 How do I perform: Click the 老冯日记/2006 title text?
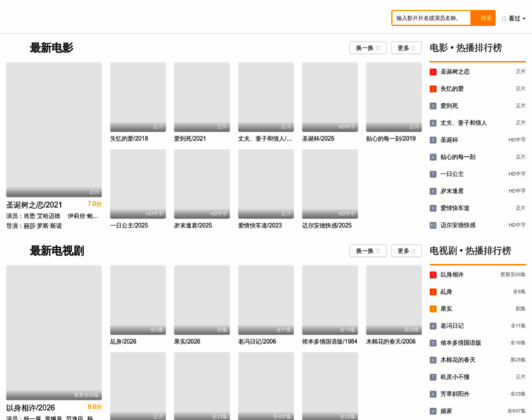pos(257,342)
